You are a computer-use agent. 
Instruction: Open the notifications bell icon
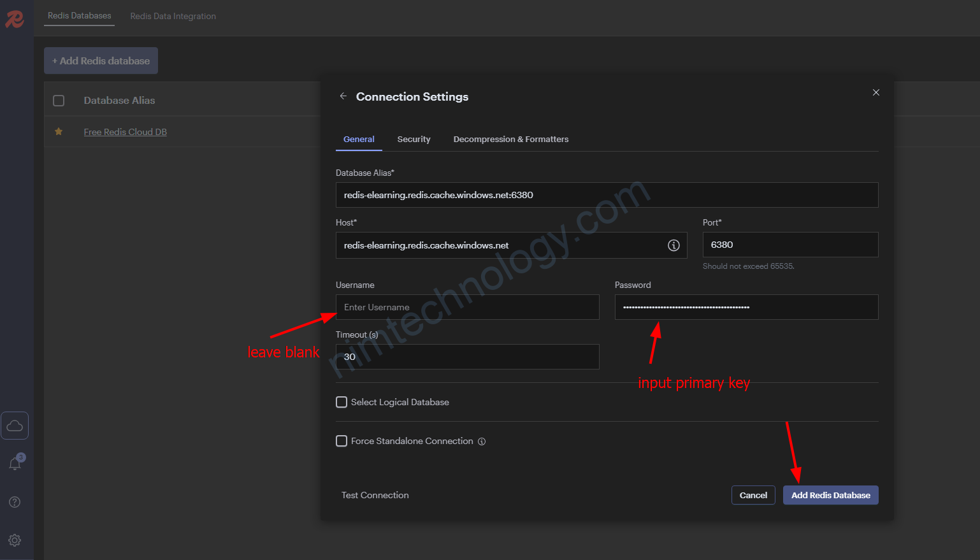(x=15, y=464)
